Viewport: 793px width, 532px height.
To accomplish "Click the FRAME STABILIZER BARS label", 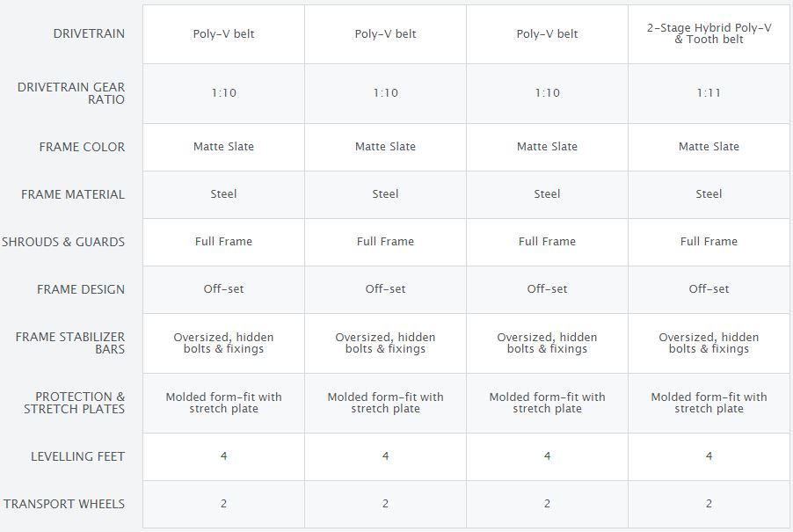I will click(x=70, y=343).
